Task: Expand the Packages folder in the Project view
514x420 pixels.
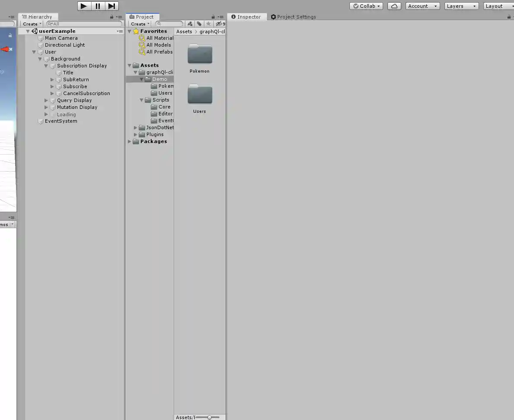Action: coord(129,141)
